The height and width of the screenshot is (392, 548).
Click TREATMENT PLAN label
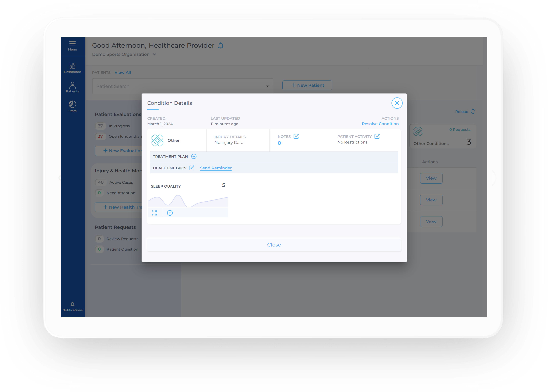pos(170,156)
